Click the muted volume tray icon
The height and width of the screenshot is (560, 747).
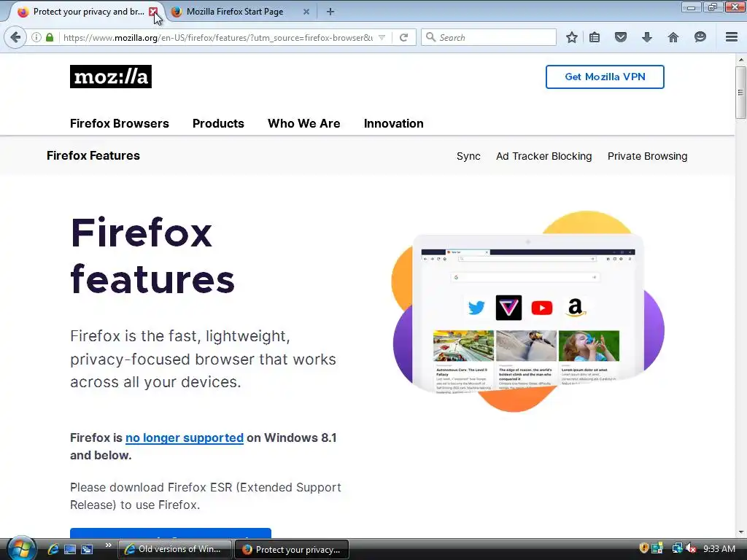tap(691, 548)
